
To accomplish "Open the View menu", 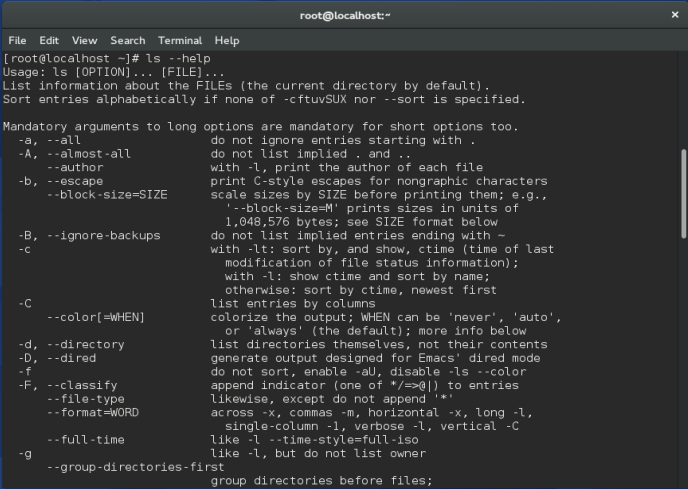I will [x=84, y=40].
